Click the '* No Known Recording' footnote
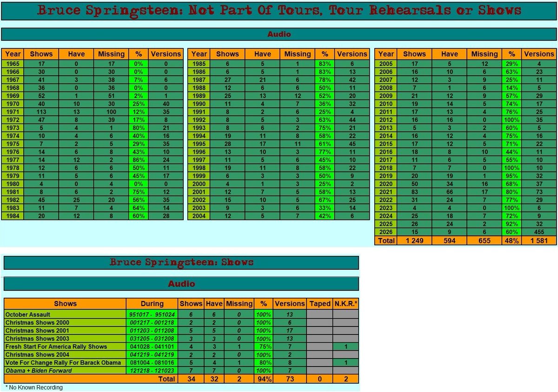Viewport: 558px width, 392px height. point(33,387)
